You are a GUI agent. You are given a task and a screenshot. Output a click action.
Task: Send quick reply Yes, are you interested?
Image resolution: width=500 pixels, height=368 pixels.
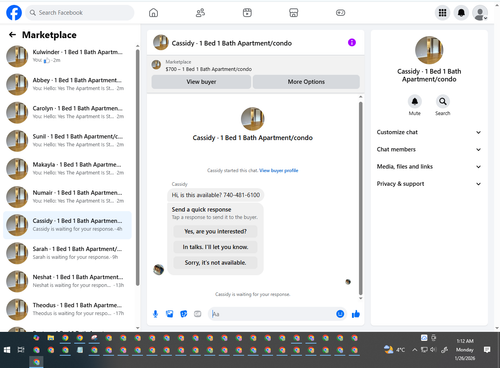(x=215, y=231)
